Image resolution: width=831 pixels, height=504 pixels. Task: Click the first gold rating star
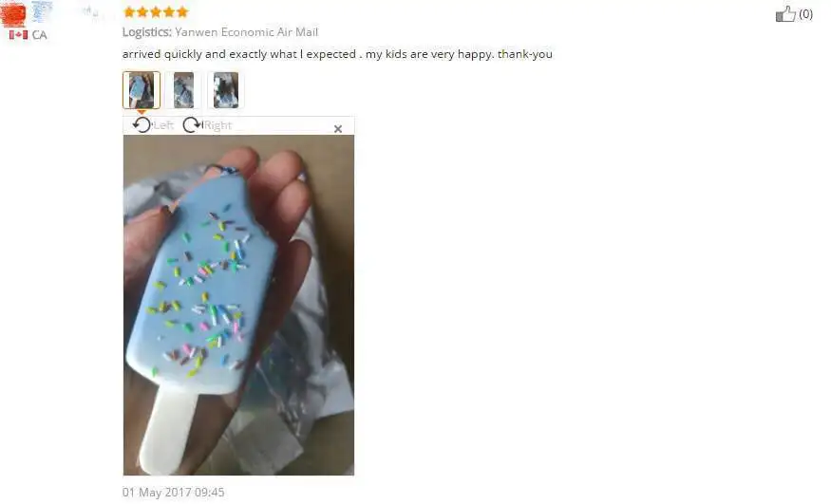pyautogui.click(x=129, y=11)
